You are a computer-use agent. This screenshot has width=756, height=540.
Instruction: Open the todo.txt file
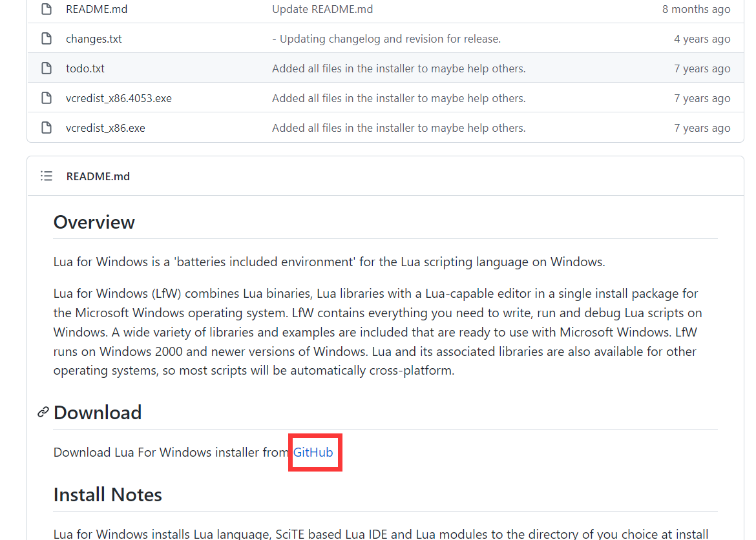(x=85, y=68)
